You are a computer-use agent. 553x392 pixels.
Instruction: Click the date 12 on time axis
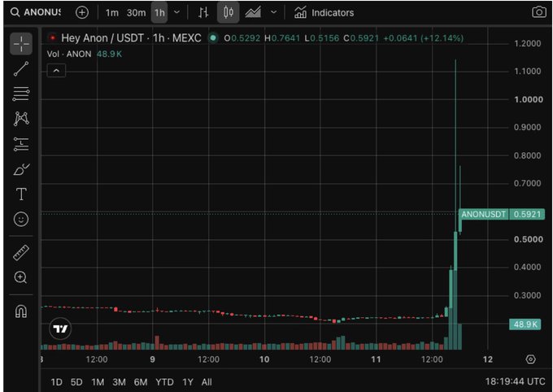[x=487, y=359]
